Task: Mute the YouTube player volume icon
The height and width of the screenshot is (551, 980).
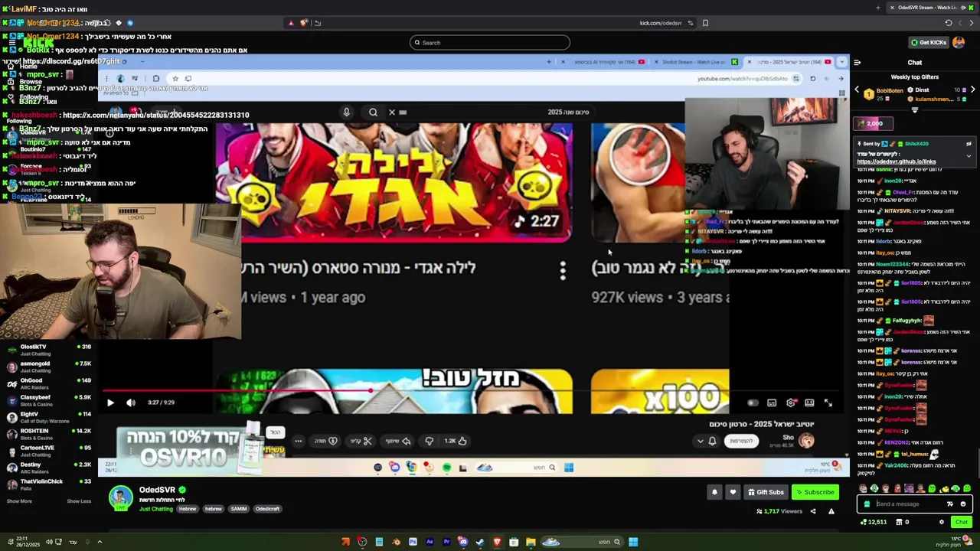Action: pyautogui.click(x=131, y=403)
